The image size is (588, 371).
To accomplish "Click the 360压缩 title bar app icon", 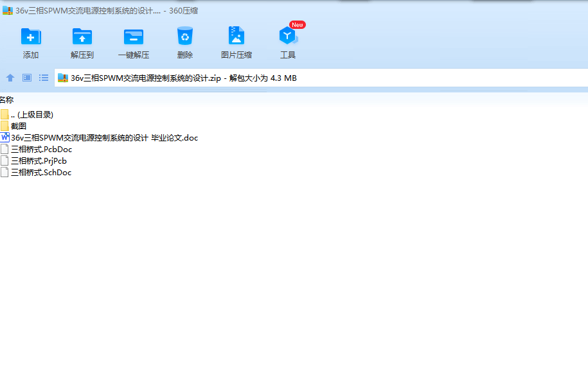I will point(8,10).
